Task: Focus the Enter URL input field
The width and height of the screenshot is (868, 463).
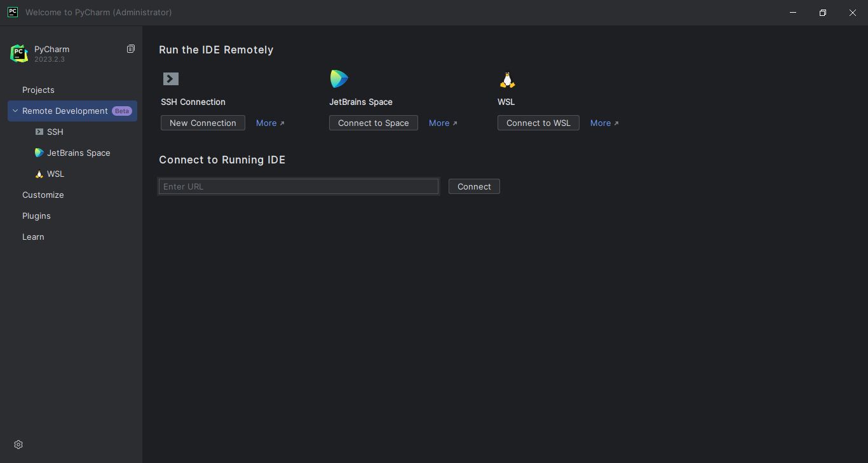Action: tap(299, 186)
